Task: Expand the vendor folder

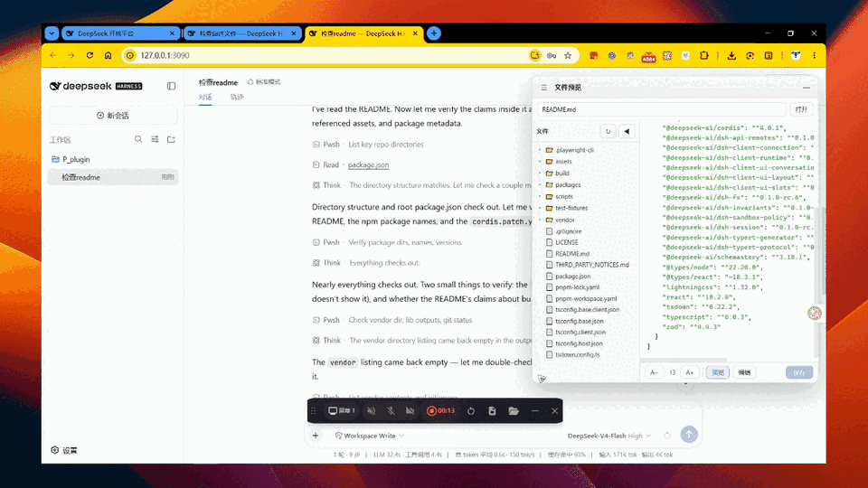Action: tap(540, 220)
